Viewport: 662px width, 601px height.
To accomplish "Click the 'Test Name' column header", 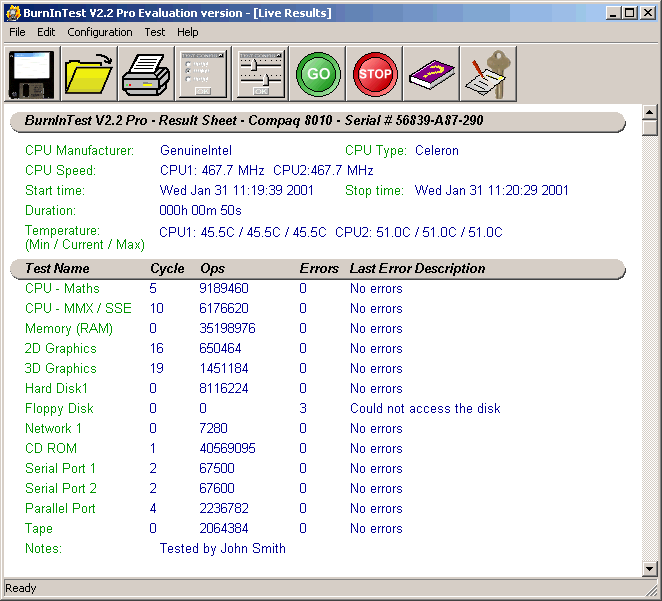I will click(57, 268).
